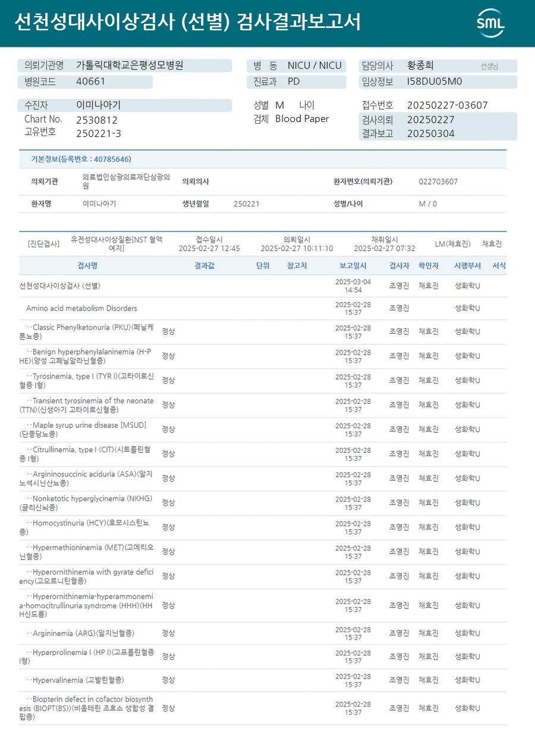The width and height of the screenshot is (535, 756).
Task: Click the 참고치 column header
Action: point(297,266)
